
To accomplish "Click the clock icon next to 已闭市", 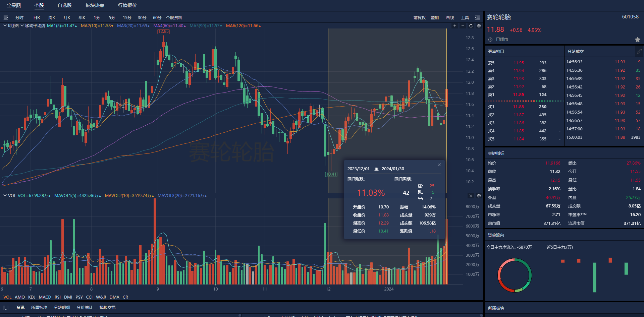I will point(490,40).
